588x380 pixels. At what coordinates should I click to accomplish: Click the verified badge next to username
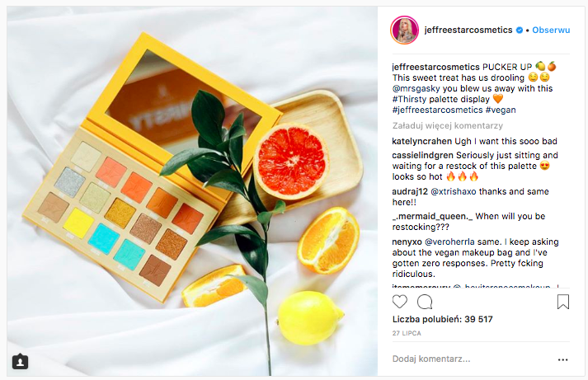[520, 30]
